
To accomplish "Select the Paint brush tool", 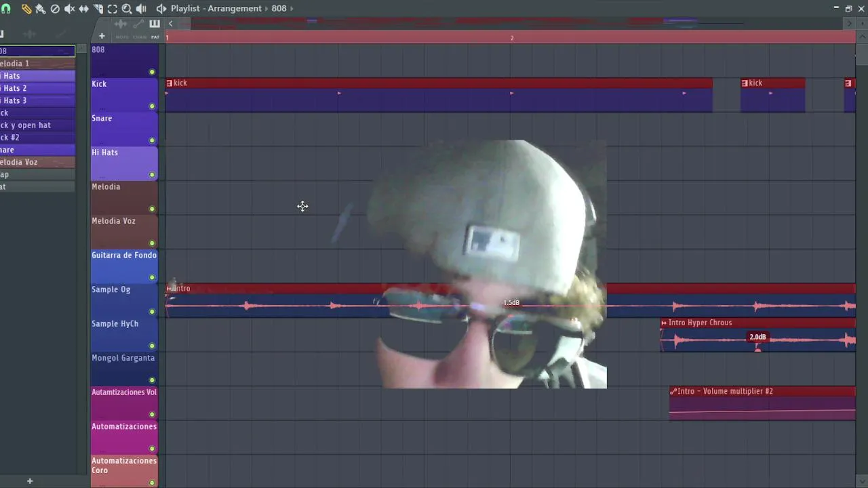I will click(x=41, y=9).
